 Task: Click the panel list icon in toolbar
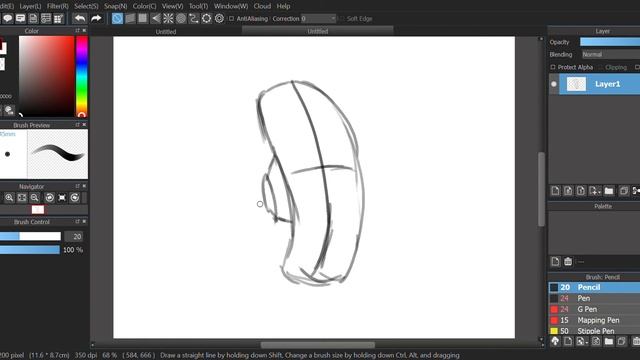coord(46,18)
